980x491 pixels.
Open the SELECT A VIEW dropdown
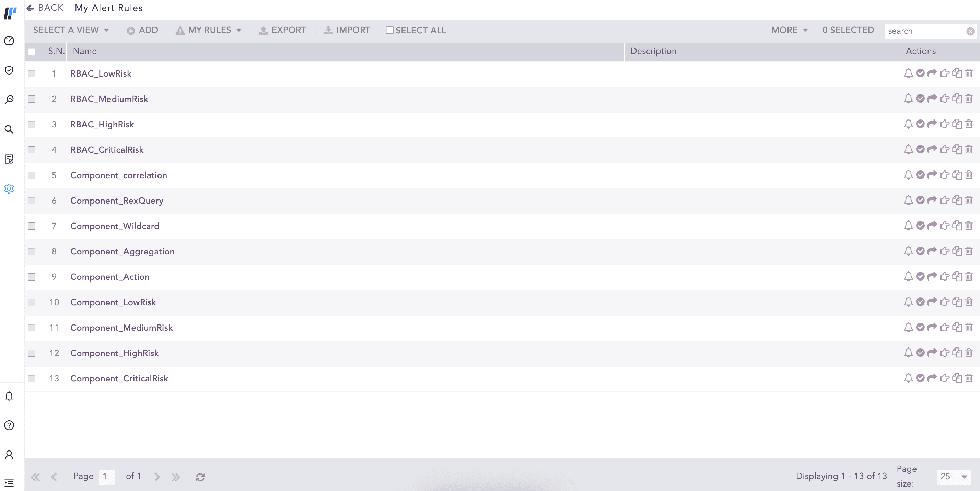tap(70, 30)
